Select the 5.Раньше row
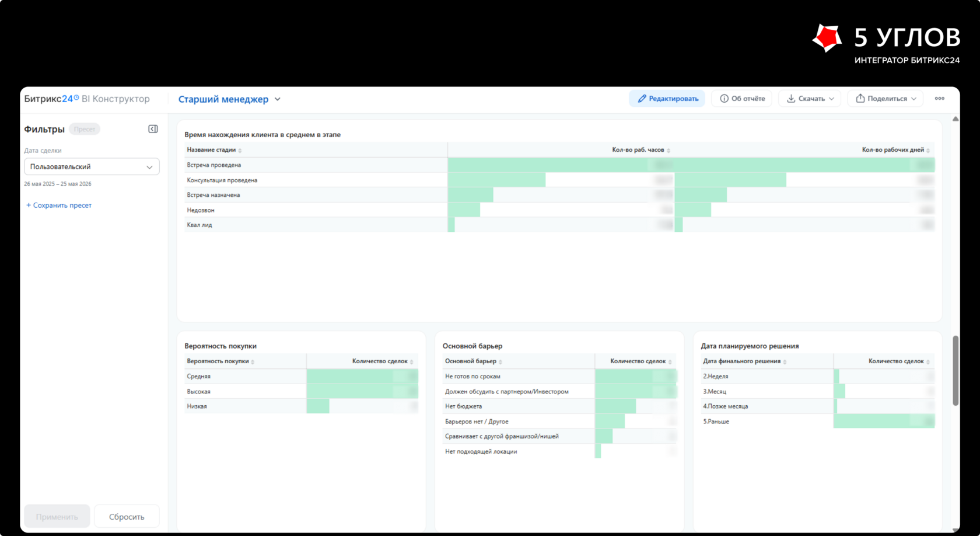The height and width of the screenshot is (536, 980). pyautogui.click(x=818, y=422)
